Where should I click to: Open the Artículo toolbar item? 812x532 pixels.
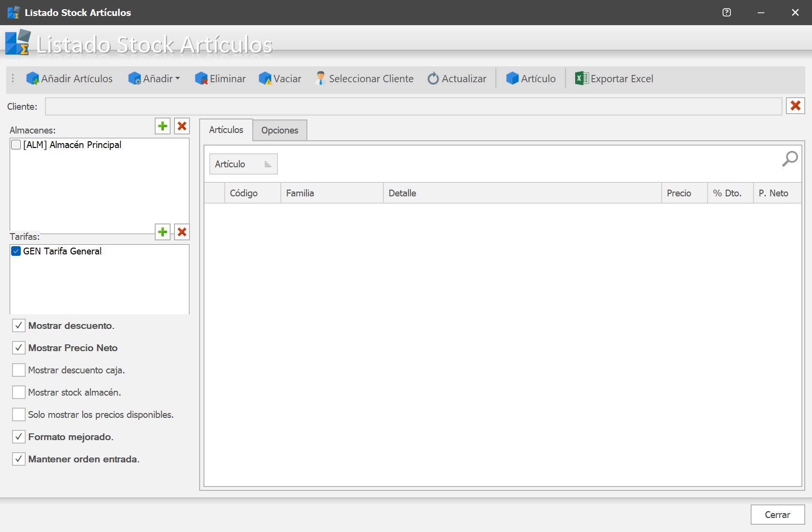531,78
